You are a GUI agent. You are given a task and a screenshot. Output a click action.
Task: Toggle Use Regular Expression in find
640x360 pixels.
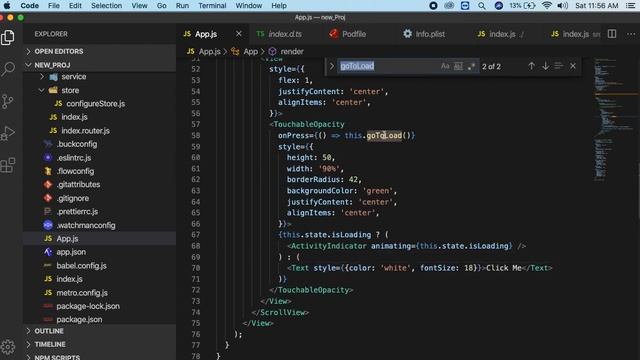[x=471, y=66]
